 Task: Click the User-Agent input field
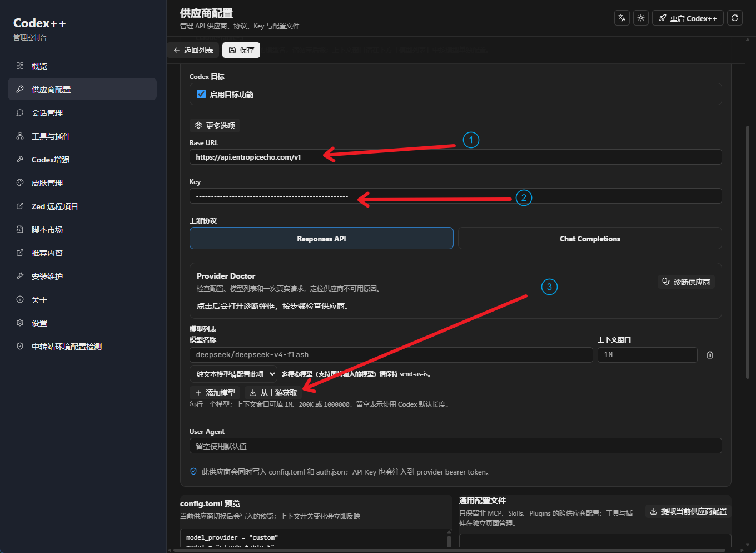(x=455, y=446)
